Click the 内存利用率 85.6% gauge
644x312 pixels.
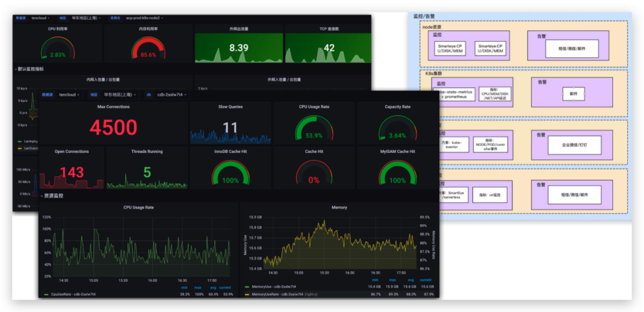(x=148, y=48)
